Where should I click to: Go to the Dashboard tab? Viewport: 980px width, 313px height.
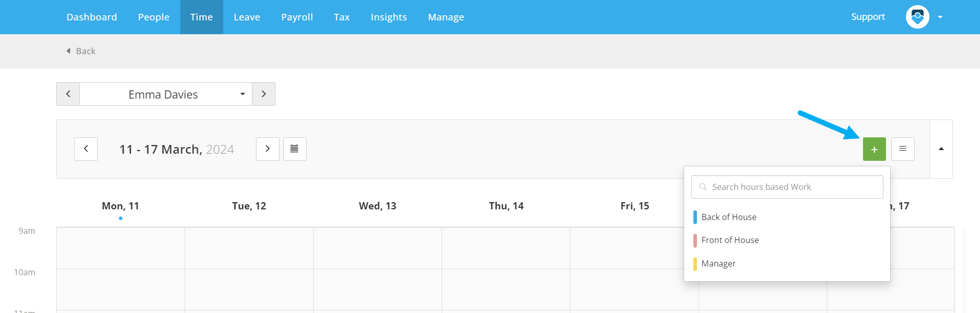tap(91, 17)
